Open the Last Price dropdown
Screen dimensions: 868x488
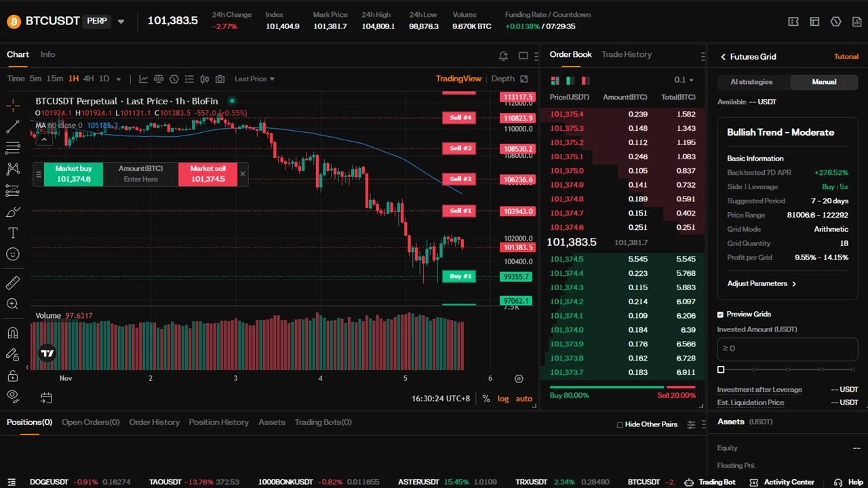click(254, 79)
